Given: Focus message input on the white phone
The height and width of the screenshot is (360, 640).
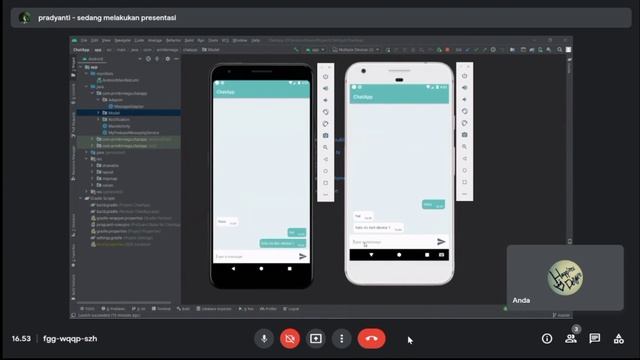Looking at the screenshot, I should point(392,242).
